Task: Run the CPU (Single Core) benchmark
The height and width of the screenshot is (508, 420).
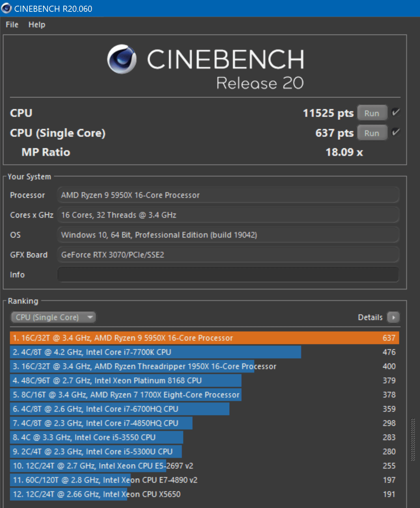Action: click(x=372, y=133)
